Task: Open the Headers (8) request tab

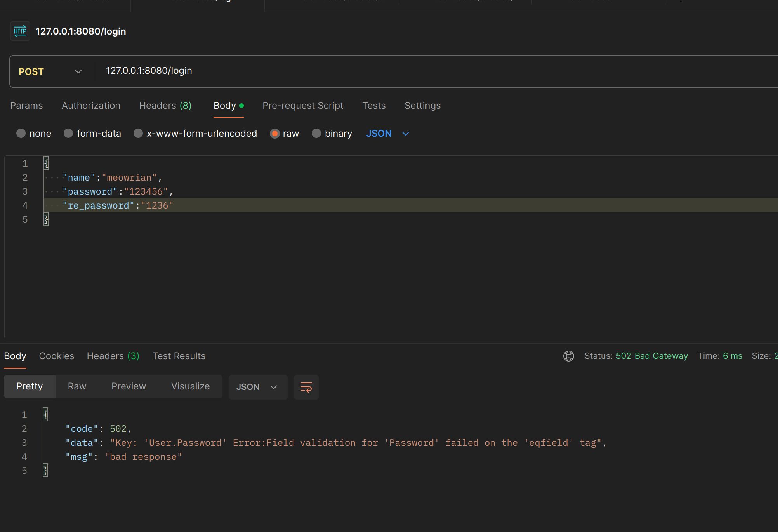Action: tap(165, 106)
